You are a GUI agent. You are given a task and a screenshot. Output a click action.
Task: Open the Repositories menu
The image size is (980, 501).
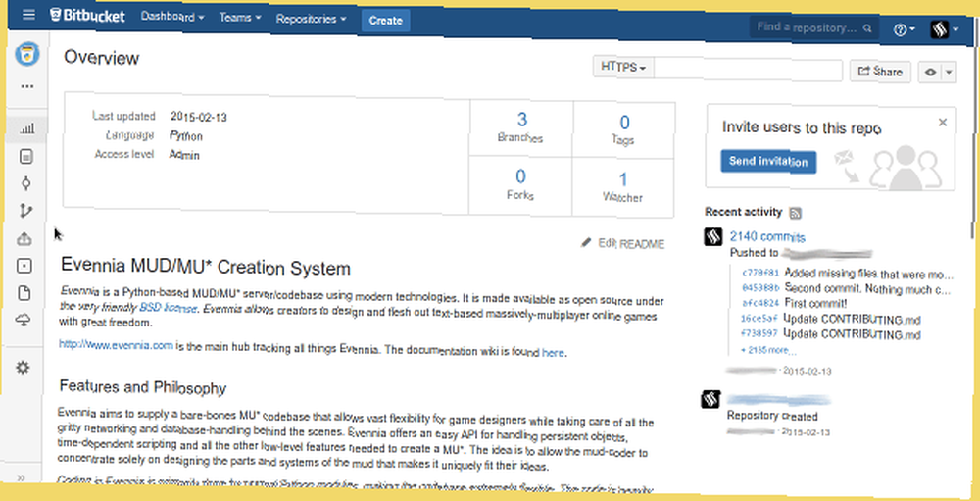click(311, 20)
